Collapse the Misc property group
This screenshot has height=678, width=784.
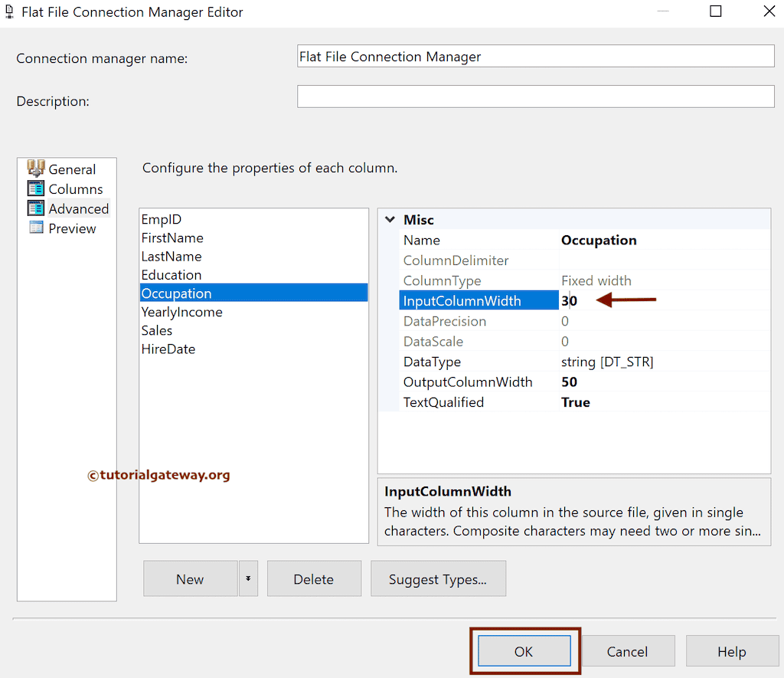point(391,220)
